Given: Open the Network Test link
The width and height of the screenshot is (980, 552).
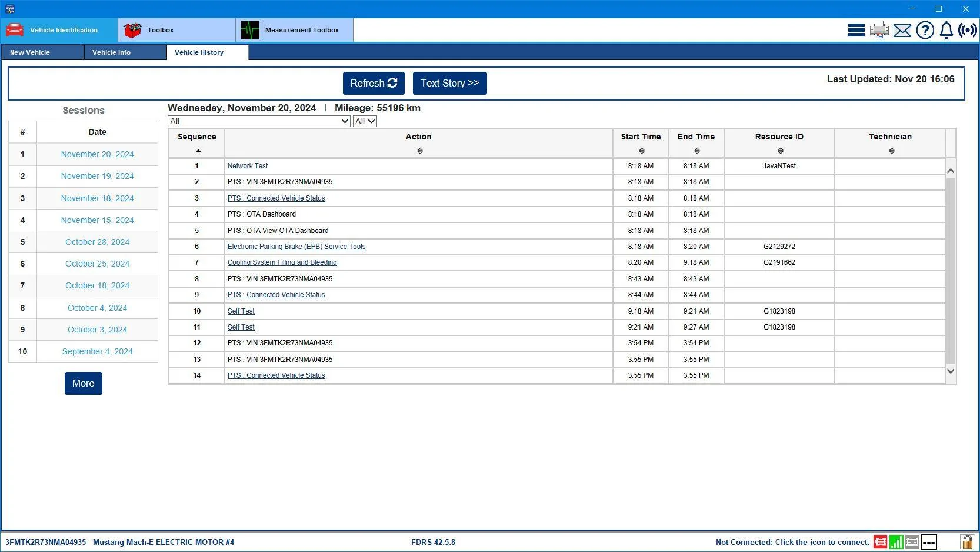Looking at the screenshot, I should (x=248, y=166).
